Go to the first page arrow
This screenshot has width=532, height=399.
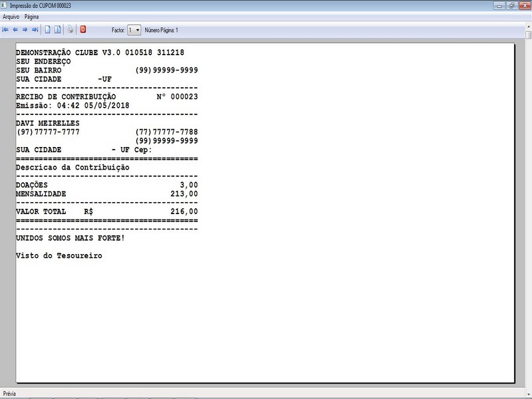coord(5,30)
